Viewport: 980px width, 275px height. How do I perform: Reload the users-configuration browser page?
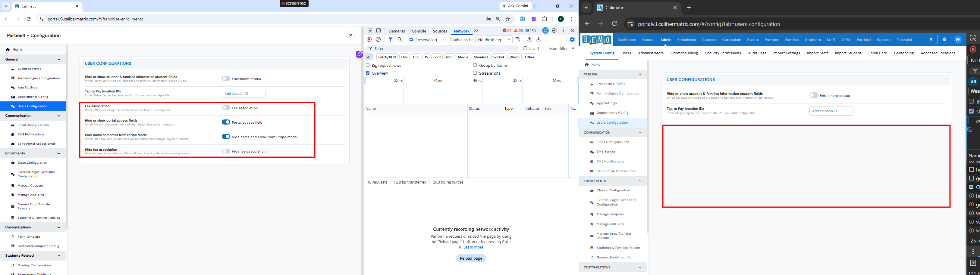[614, 24]
